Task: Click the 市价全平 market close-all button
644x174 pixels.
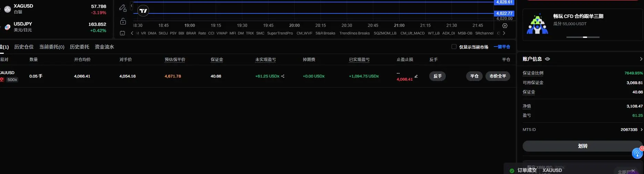Action: [498, 76]
